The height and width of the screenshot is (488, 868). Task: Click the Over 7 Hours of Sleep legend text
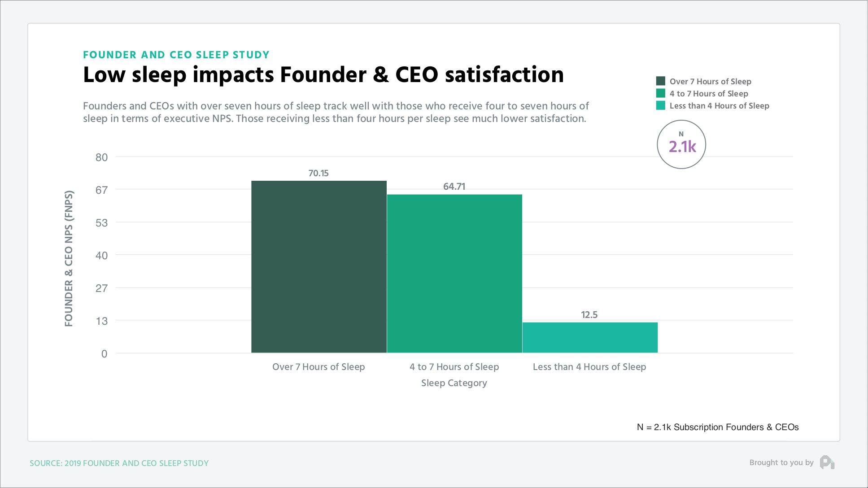click(x=710, y=81)
